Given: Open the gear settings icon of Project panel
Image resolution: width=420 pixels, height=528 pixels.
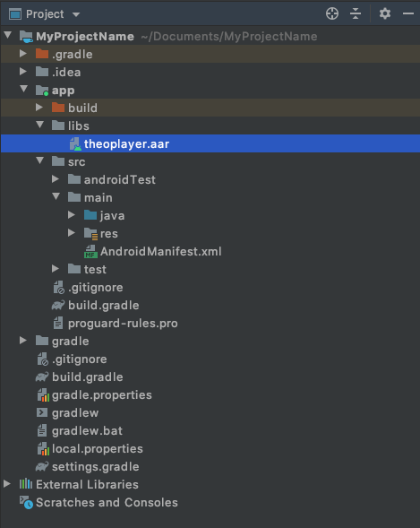Looking at the screenshot, I should (385, 13).
